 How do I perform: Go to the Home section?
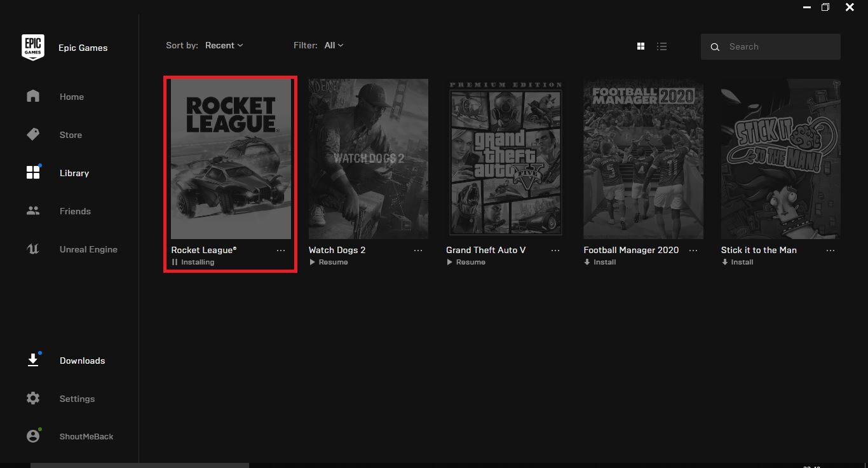pyautogui.click(x=72, y=97)
